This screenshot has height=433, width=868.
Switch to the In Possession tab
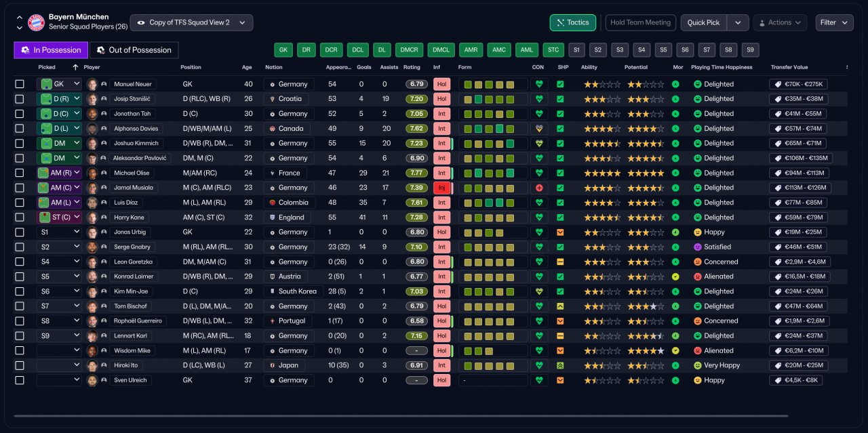(51, 50)
